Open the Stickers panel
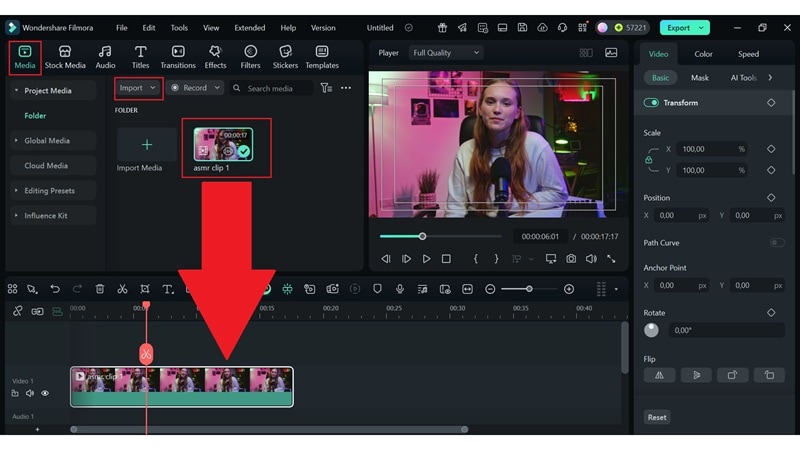The image size is (800, 450). coord(285,57)
